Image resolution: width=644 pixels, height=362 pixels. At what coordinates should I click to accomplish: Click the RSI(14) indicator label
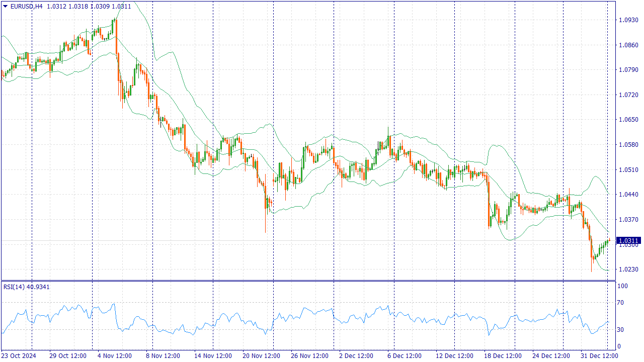[14, 287]
